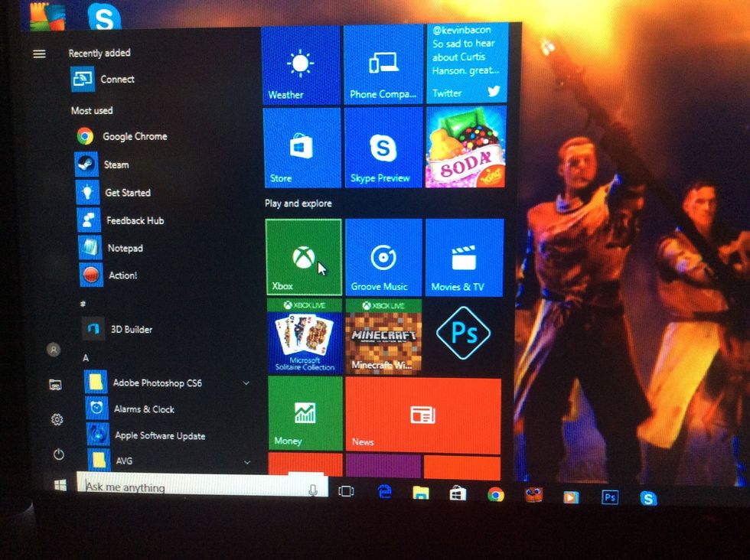Open the Store icon on the taskbar
This screenshot has height=560, width=750.
(x=458, y=493)
